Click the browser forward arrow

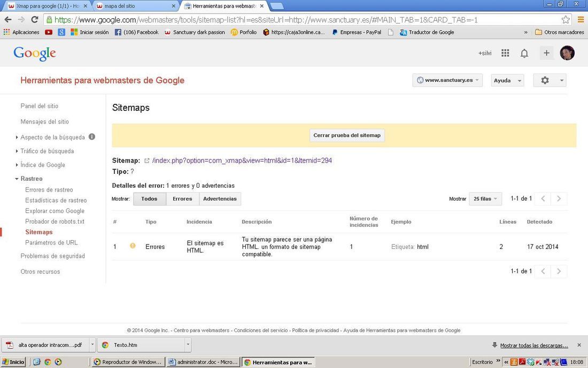point(21,19)
